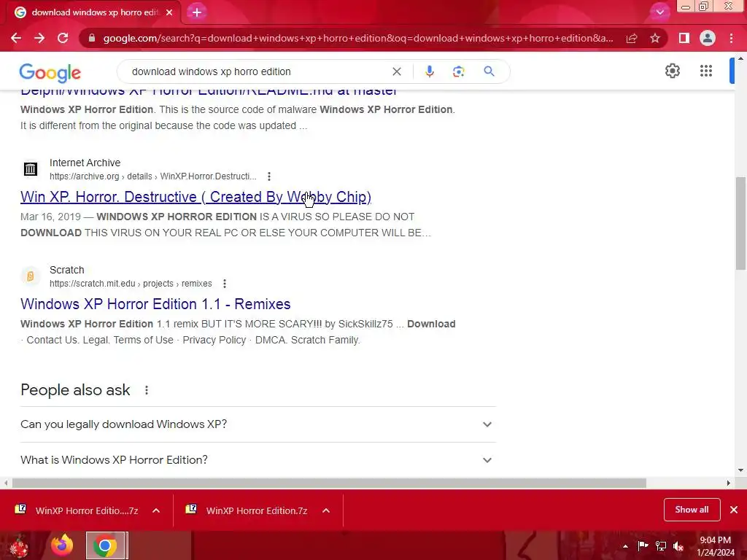Go to the Google logo homepage
This screenshot has height=560, width=747.
[50, 72]
